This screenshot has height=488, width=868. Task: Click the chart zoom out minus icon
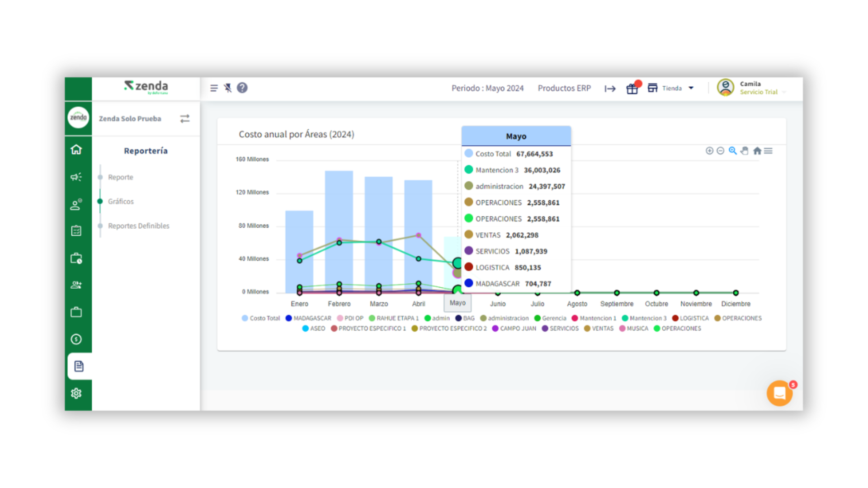tap(721, 151)
